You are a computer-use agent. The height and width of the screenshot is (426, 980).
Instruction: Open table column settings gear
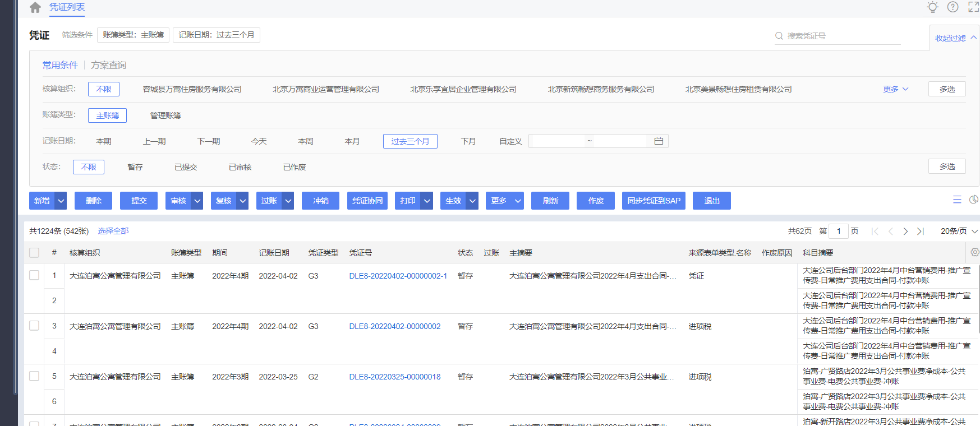(975, 252)
